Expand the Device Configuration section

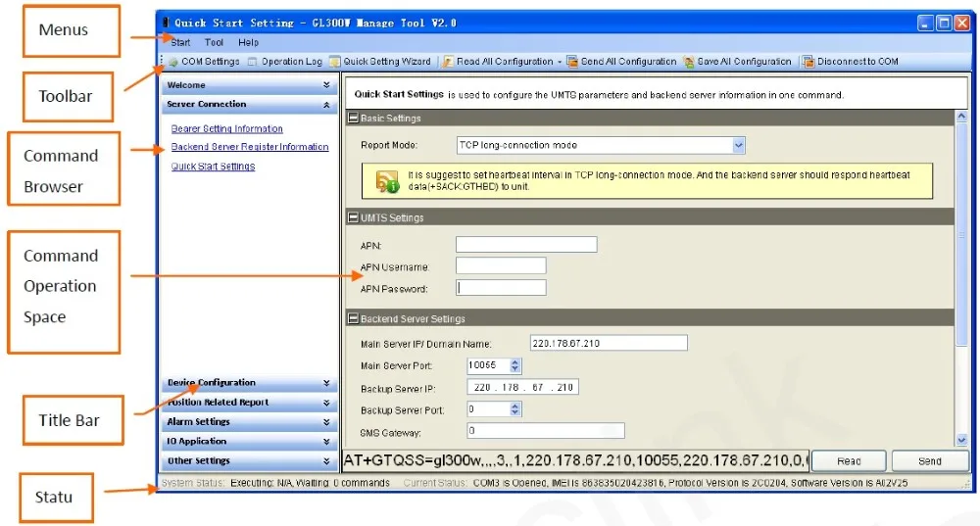pyautogui.click(x=249, y=382)
